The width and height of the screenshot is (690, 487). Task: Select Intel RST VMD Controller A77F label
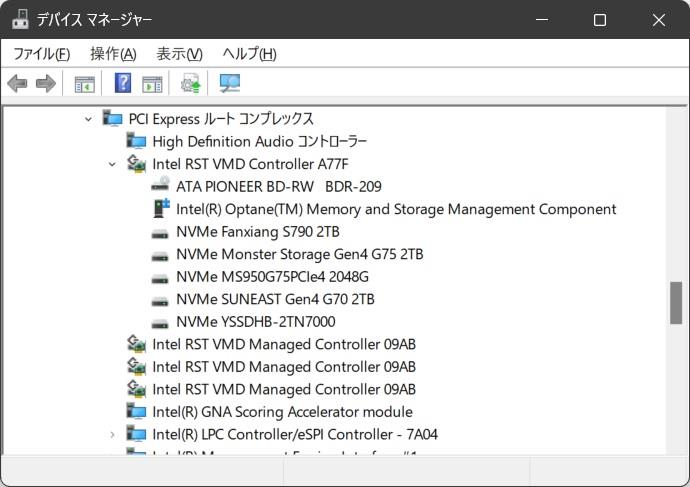point(250,164)
